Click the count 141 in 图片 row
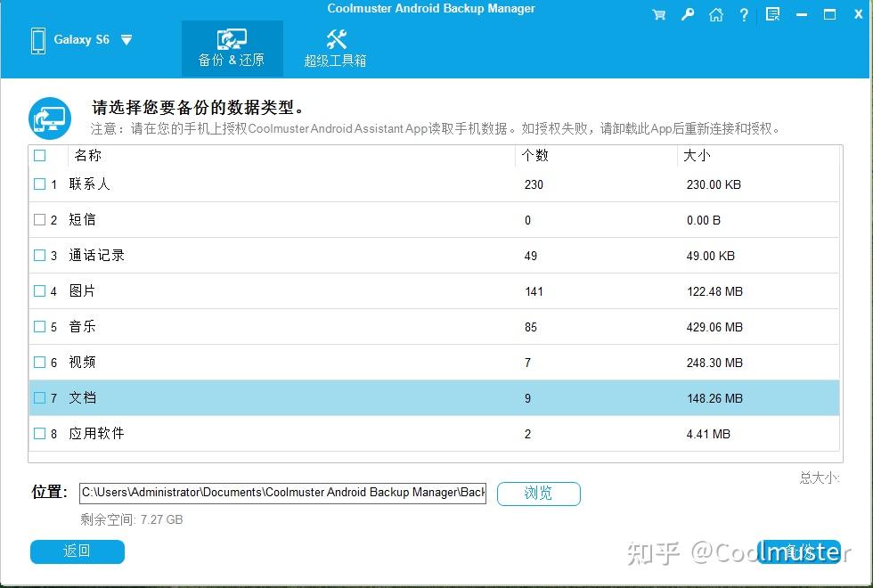The width and height of the screenshot is (873, 588). click(x=534, y=292)
